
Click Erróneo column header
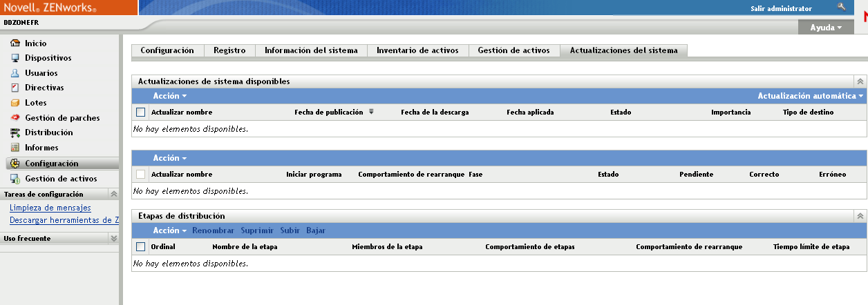(832, 175)
